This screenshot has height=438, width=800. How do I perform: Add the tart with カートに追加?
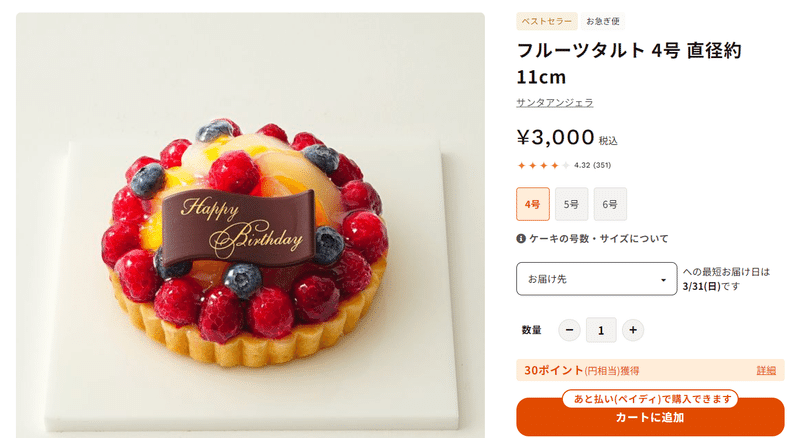point(650,417)
